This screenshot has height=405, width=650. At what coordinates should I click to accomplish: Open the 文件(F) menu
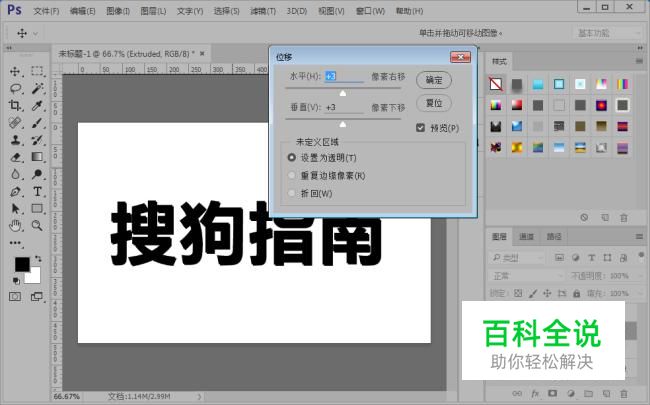point(46,11)
